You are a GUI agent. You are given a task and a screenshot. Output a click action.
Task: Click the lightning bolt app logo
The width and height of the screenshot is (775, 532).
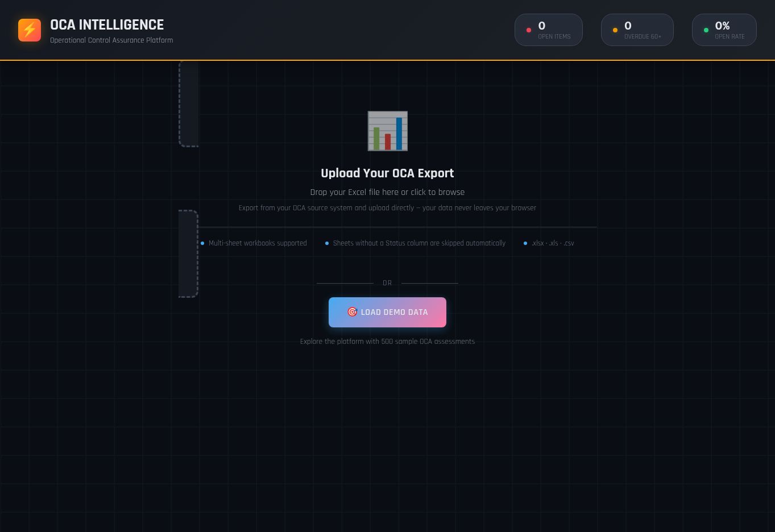coord(30,30)
